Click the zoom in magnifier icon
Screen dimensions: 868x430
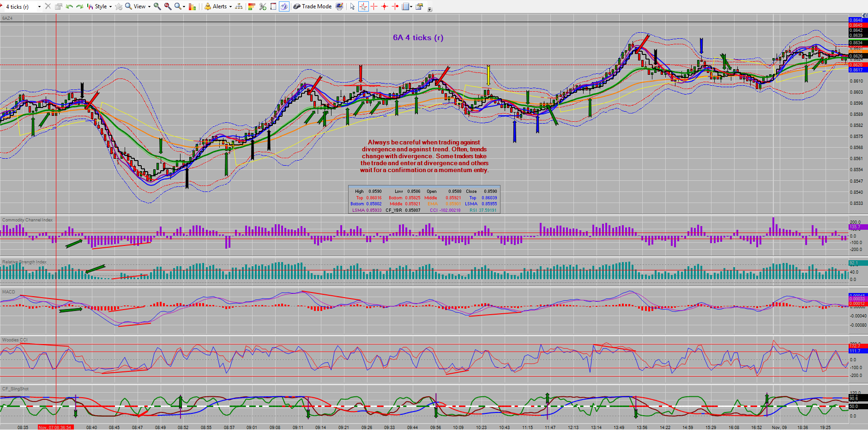coord(157,6)
